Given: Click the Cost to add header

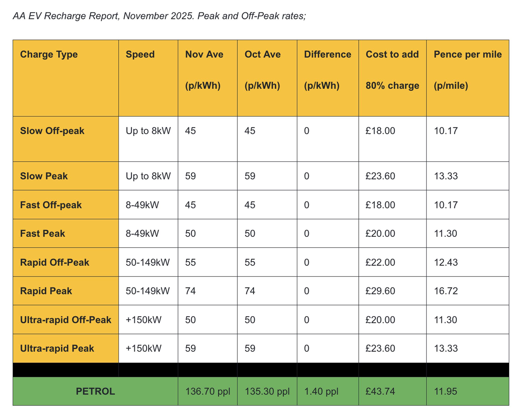Looking at the screenshot, I should tap(392, 54).
